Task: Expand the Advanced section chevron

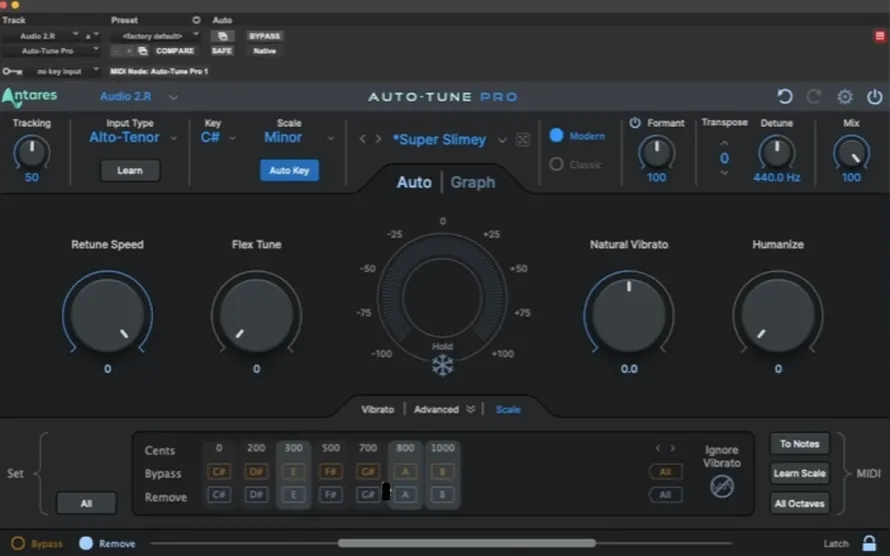Action: point(470,409)
